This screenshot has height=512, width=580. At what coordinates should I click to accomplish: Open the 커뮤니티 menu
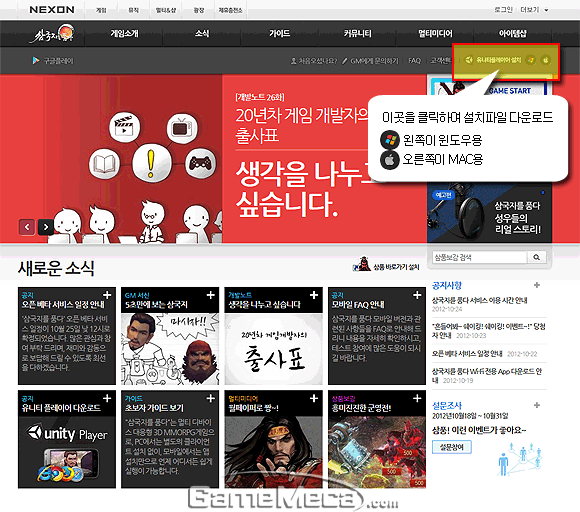tap(357, 34)
